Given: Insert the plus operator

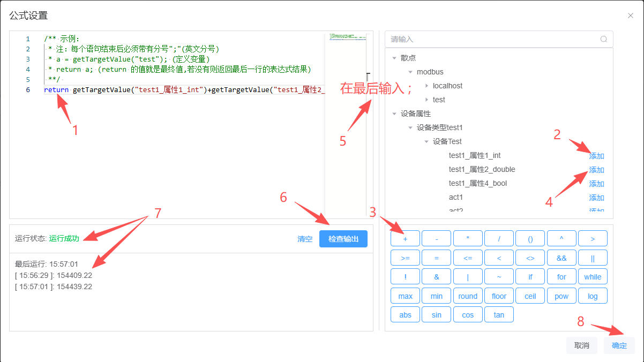Looking at the screenshot, I should (405, 238).
